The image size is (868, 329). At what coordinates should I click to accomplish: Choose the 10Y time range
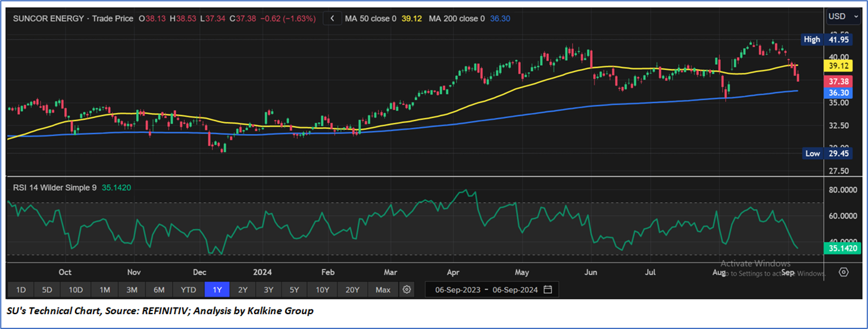pyautogui.click(x=323, y=290)
